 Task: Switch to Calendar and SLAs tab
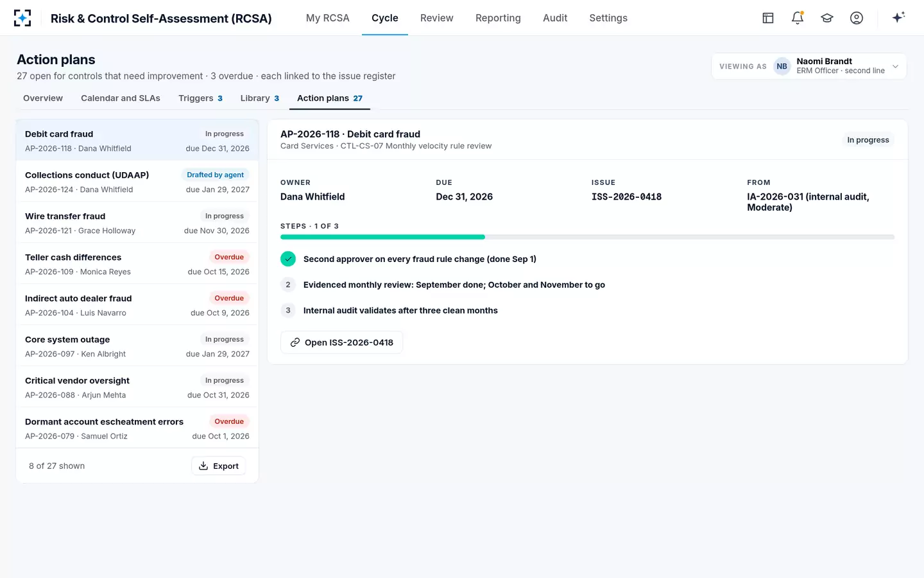click(x=121, y=98)
